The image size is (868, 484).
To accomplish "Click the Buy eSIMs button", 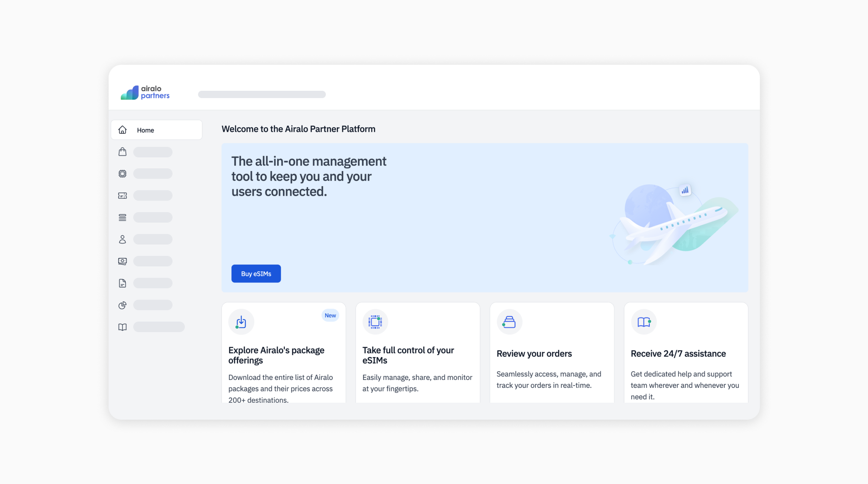I will coord(256,274).
